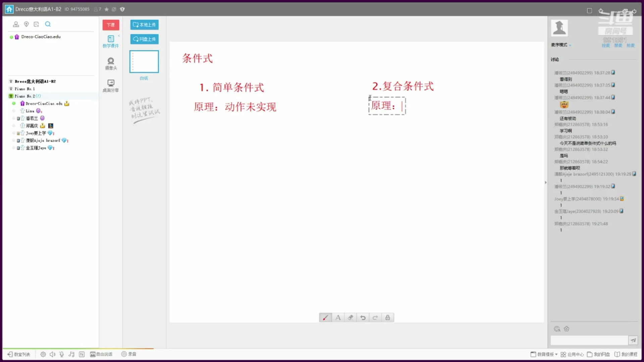Redo whiteboard action
The image size is (644, 362).
pos(375,317)
